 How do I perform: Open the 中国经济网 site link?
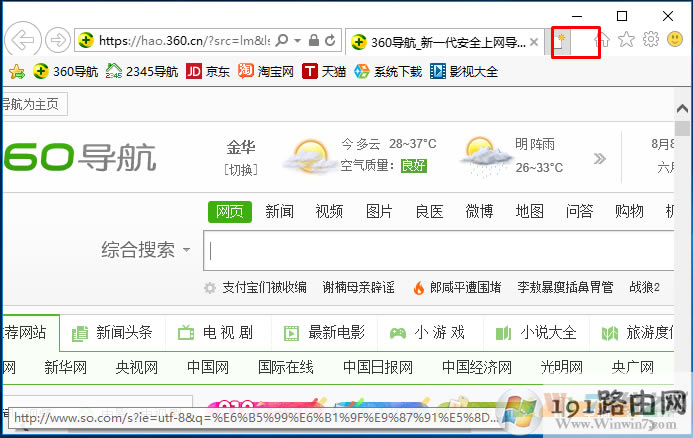pyautogui.click(x=477, y=367)
